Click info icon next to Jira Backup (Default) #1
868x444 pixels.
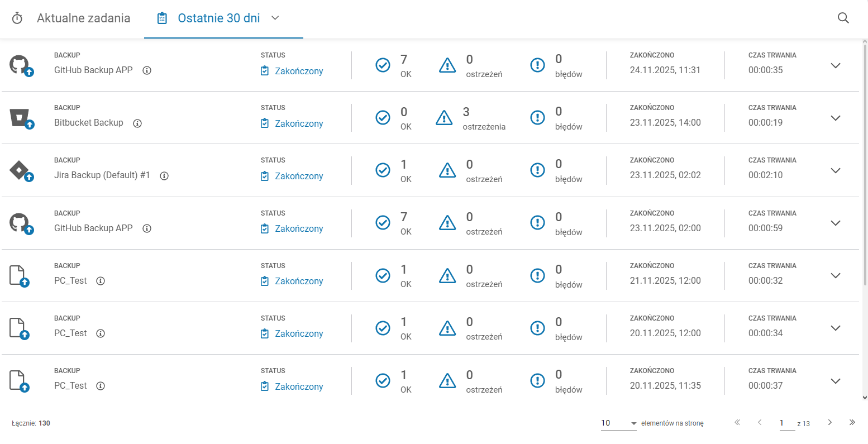pyautogui.click(x=164, y=176)
